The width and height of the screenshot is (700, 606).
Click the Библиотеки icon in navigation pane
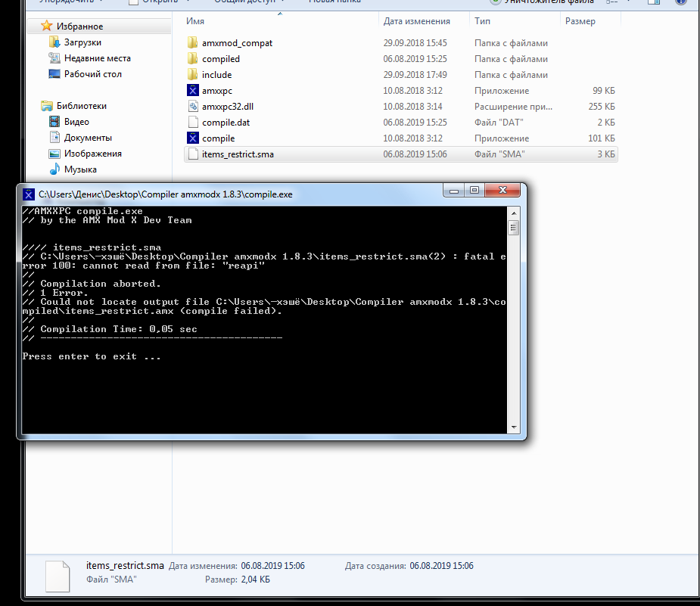coord(46,106)
